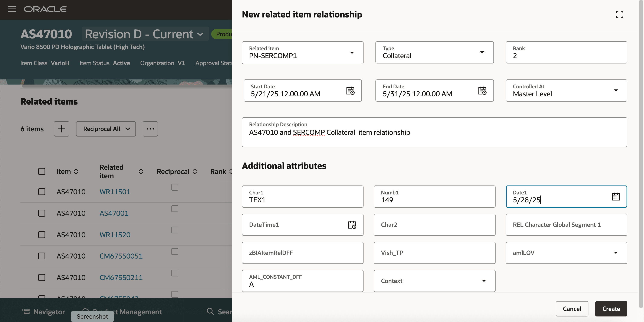Screen dimensions: 644x322
Task: Open Revision D - Current selector
Action: point(145,34)
